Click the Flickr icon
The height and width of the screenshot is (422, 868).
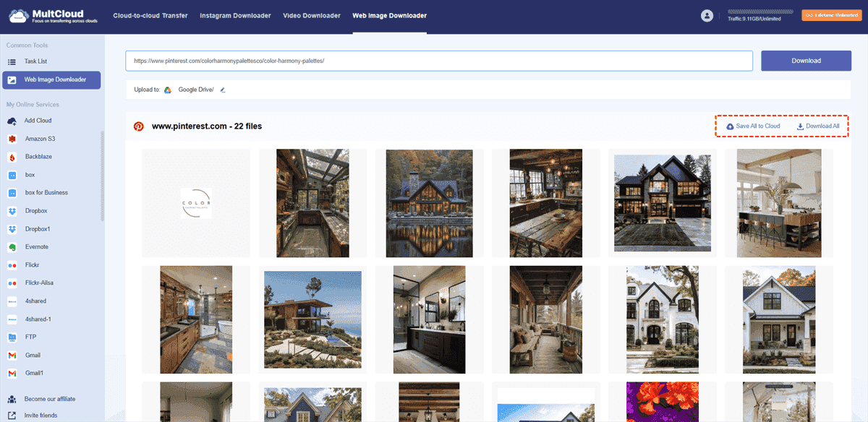12,265
